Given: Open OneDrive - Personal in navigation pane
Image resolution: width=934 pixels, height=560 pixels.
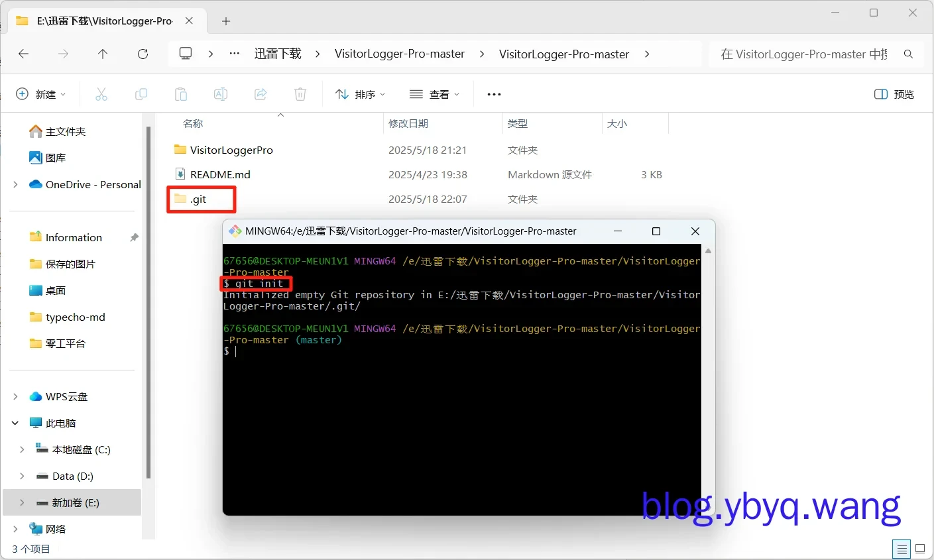Looking at the screenshot, I should (93, 184).
